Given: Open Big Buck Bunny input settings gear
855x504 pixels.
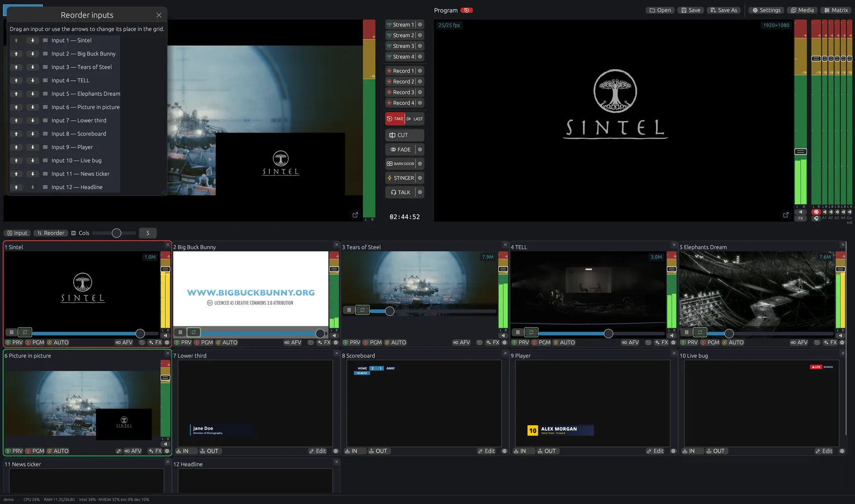Looking at the screenshot, I should [336, 343].
